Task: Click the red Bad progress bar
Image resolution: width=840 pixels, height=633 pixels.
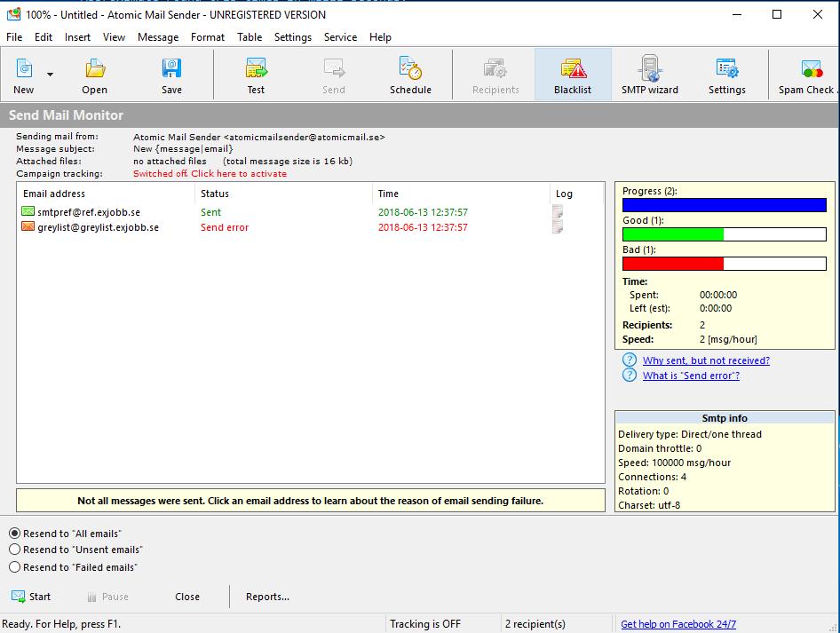Action: (x=725, y=264)
